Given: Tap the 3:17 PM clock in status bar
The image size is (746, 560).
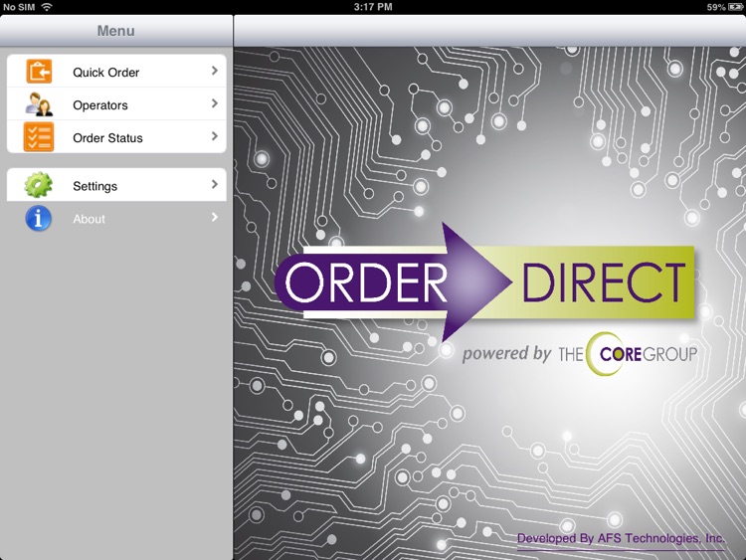Looking at the screenshot, I should click(x=373, y=7).
